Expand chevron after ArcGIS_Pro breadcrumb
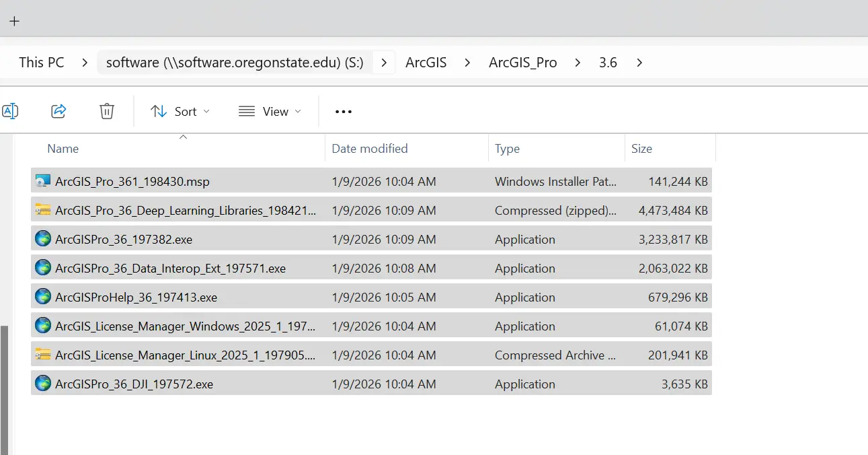Screen dimensions: 868x455 [x=578, y=63]
